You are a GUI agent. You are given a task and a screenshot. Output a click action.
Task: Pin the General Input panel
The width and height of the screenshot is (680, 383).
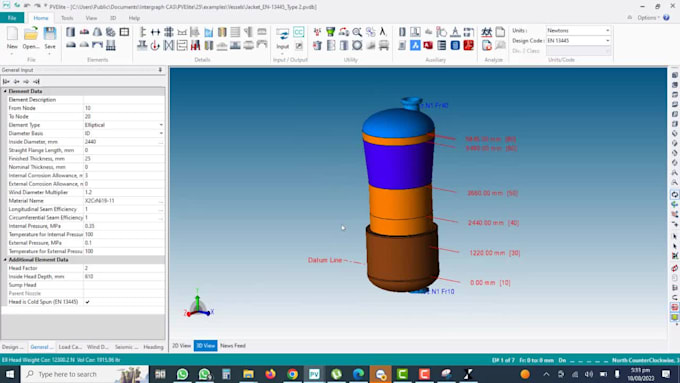point(160,70)
